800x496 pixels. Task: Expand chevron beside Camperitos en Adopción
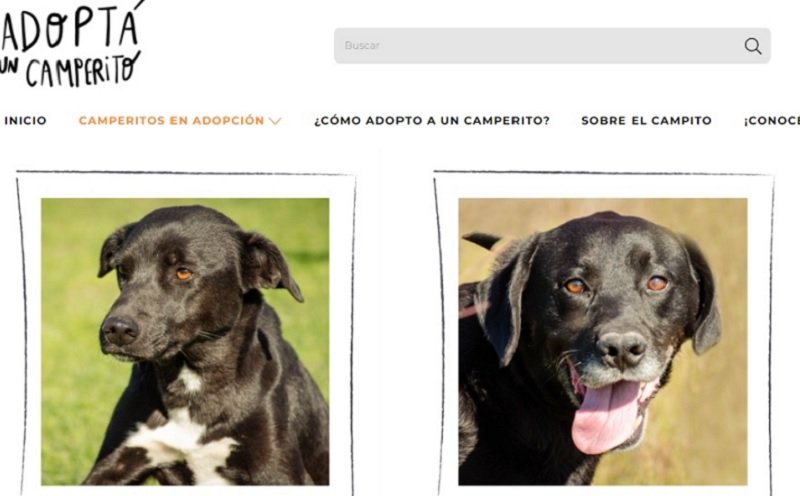click(x=275, y=121)
